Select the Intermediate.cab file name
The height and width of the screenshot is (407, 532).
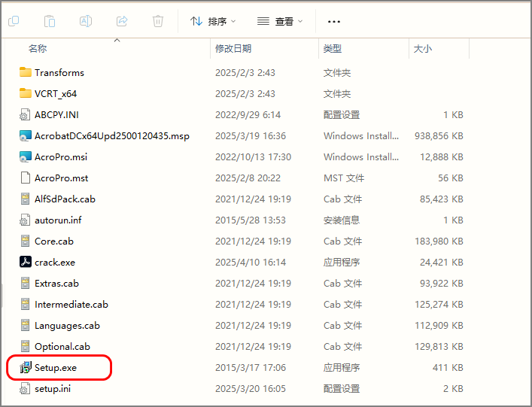[71, 304]
